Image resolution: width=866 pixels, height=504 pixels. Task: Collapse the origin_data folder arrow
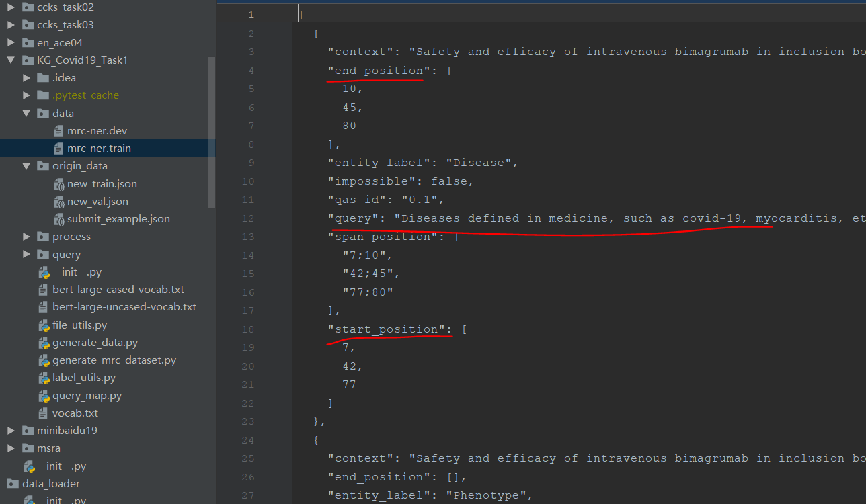pos(26,165)
